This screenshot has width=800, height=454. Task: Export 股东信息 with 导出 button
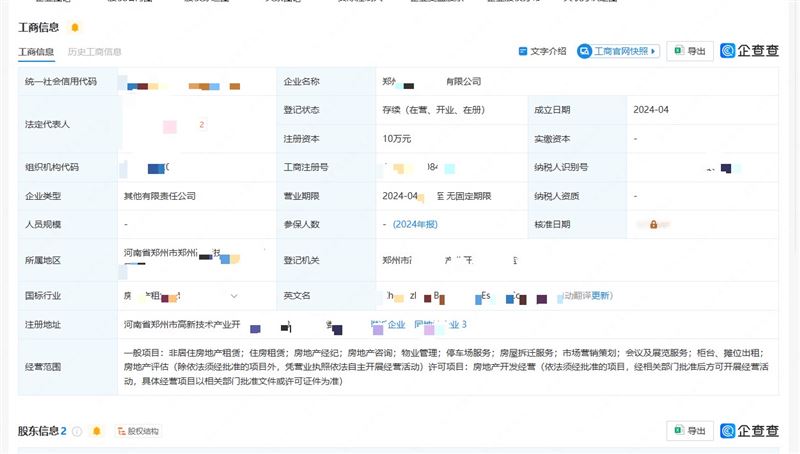point(690,431)
